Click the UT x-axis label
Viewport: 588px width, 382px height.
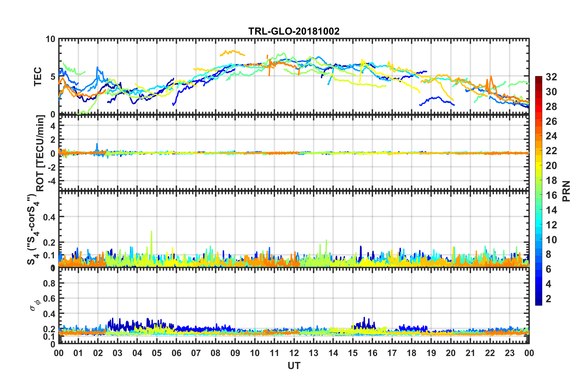click(294, 366)
